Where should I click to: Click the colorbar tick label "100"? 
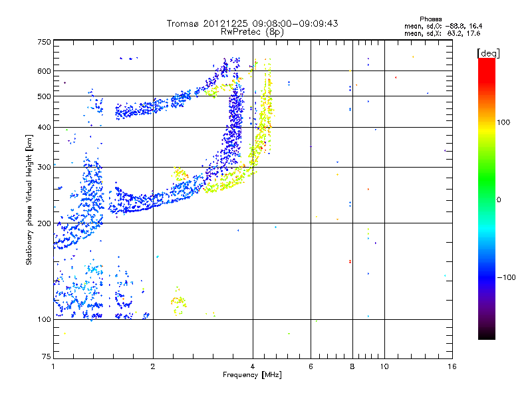click(503, 122)
